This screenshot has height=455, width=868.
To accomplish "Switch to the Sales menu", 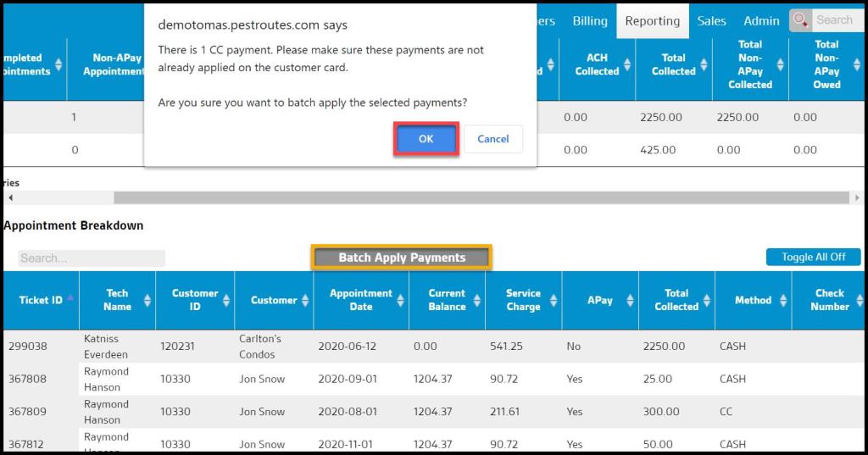I will pyautogui.click(x=711, y=21).
